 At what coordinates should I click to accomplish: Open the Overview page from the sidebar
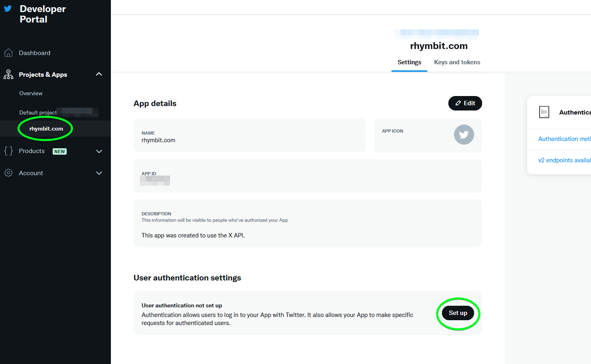tap(31, 93)
